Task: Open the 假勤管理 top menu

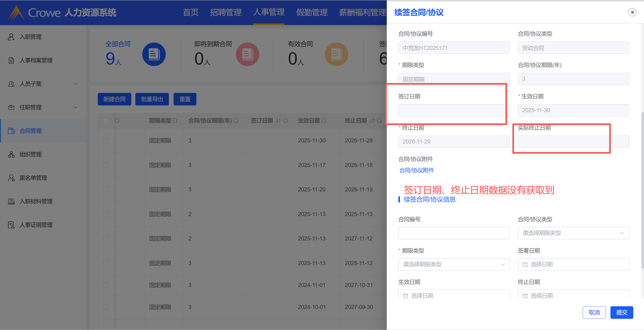Action: (x=312, y=13)
